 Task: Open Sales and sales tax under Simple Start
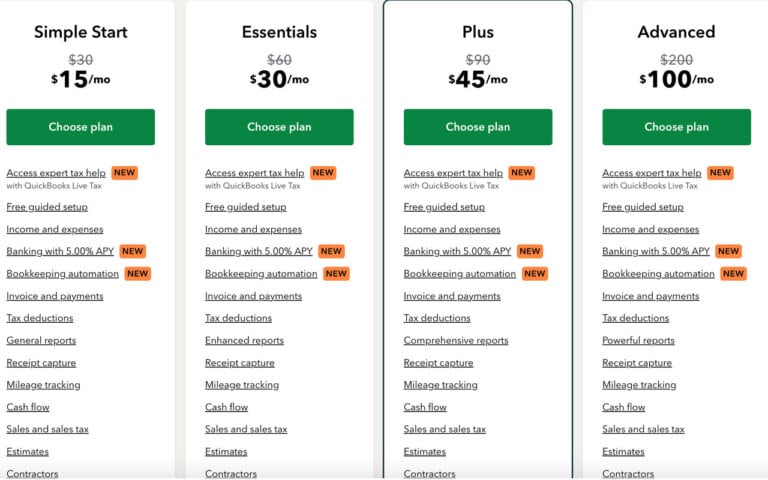(x=48, y=429)
